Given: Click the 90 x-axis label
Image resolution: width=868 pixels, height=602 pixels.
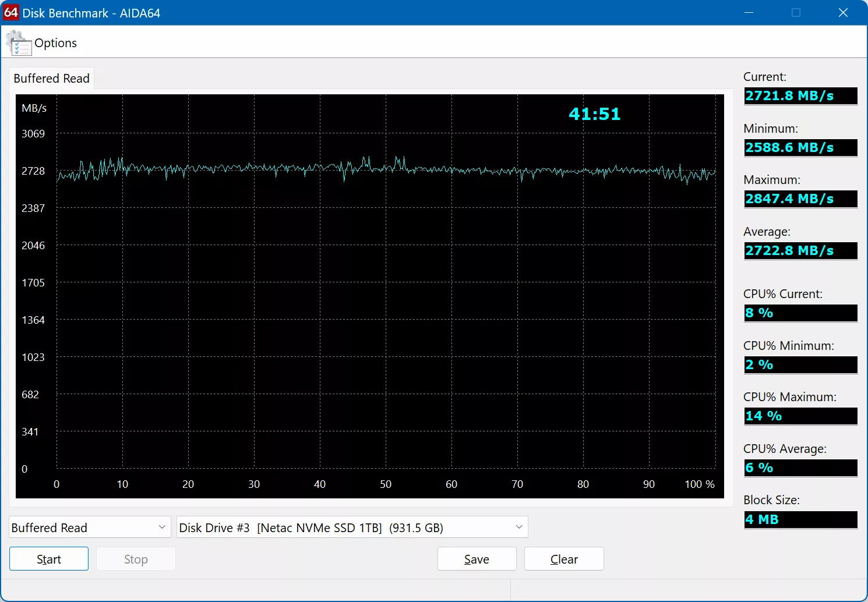Looking at the screenshot, I should tap(649, 484).
